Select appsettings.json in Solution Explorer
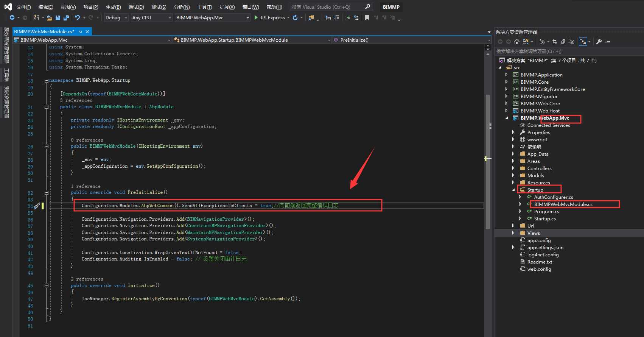This screenshot has height=337, width=644. [x=545, y=247]
